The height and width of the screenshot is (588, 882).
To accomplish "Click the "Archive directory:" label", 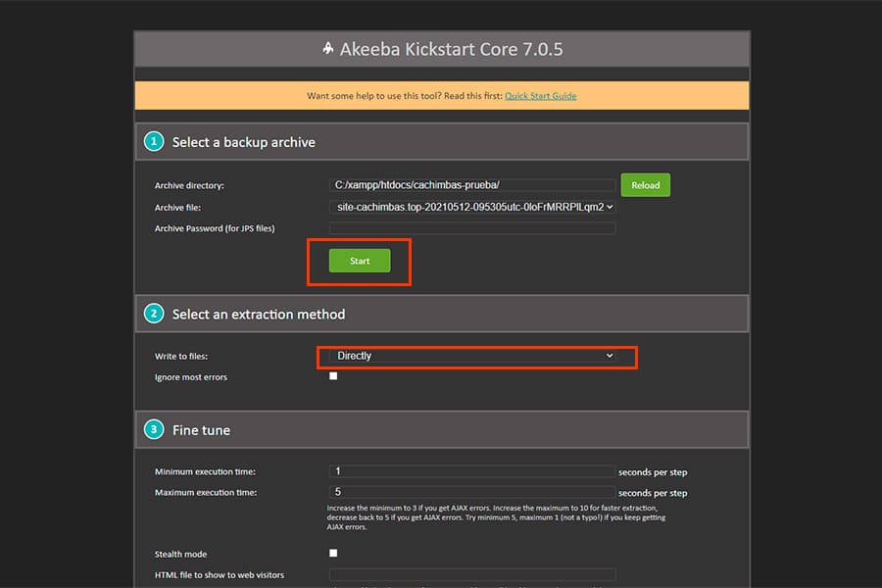I will point(189,185).
